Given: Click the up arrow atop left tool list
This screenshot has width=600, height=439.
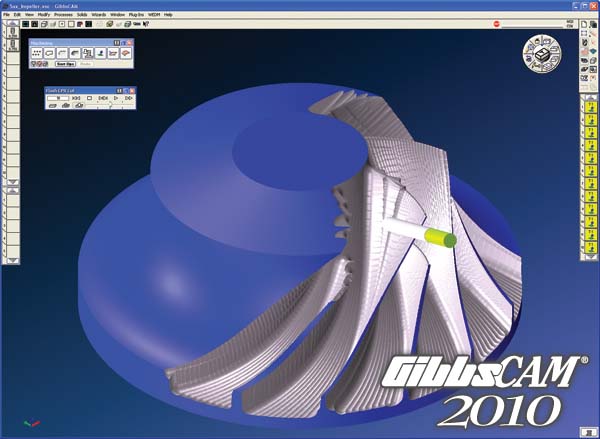Looking at the screenshot, I should [13, 23].
